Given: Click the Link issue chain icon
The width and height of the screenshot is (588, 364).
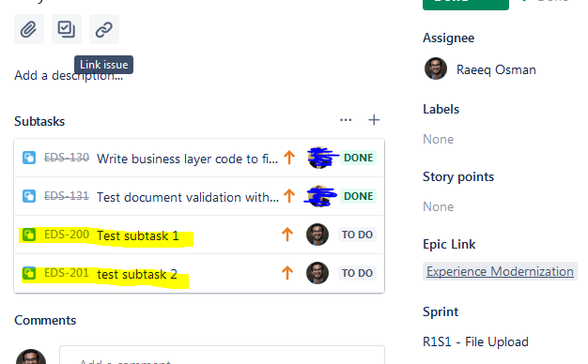Looking at the screenshot, I should [x=104, y=29].
